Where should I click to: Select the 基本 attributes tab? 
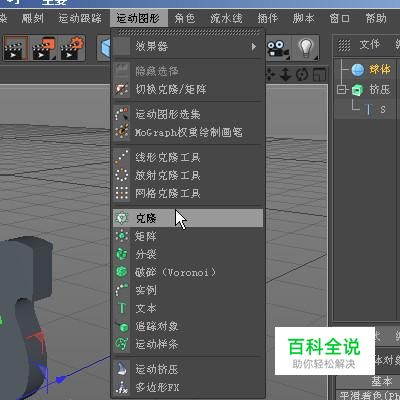coord(382,381)
